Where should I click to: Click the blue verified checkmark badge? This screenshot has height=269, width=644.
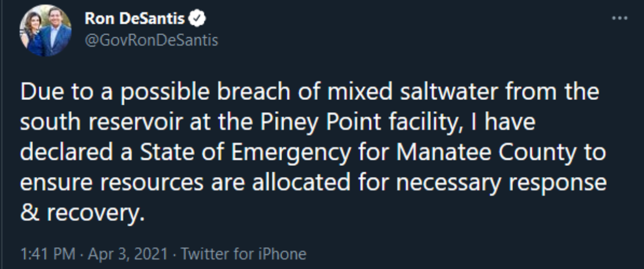tap(198, 19)
